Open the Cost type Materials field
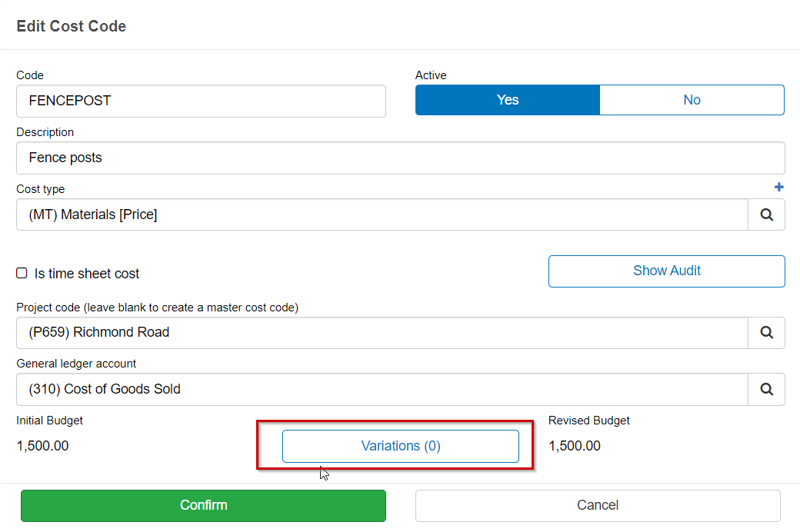 click(x=382, y=215)
